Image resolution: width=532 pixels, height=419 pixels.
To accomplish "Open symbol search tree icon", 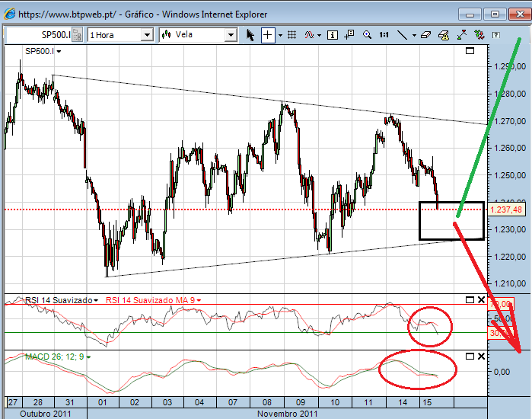I will click(x=78, y=35).
